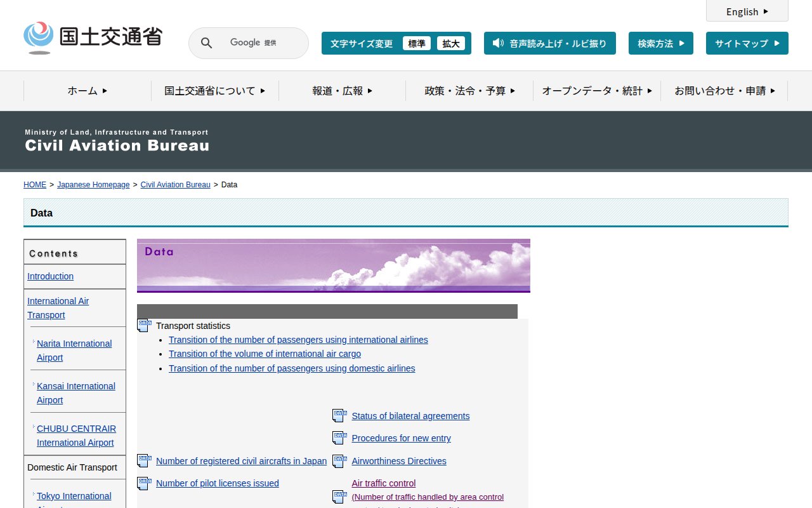This screenshot has height=508, width=812.
Task: Click the magnifying glass search icon
Action: [x=206, y=43]
